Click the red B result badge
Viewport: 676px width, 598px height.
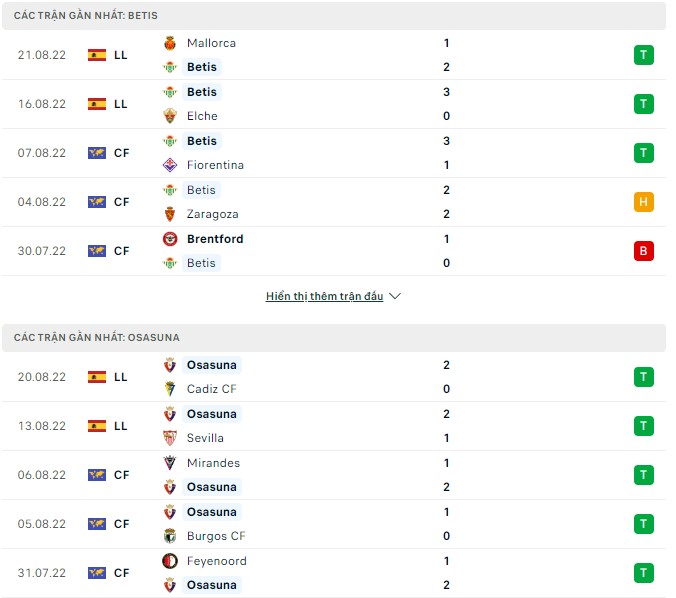pos(643,251)
